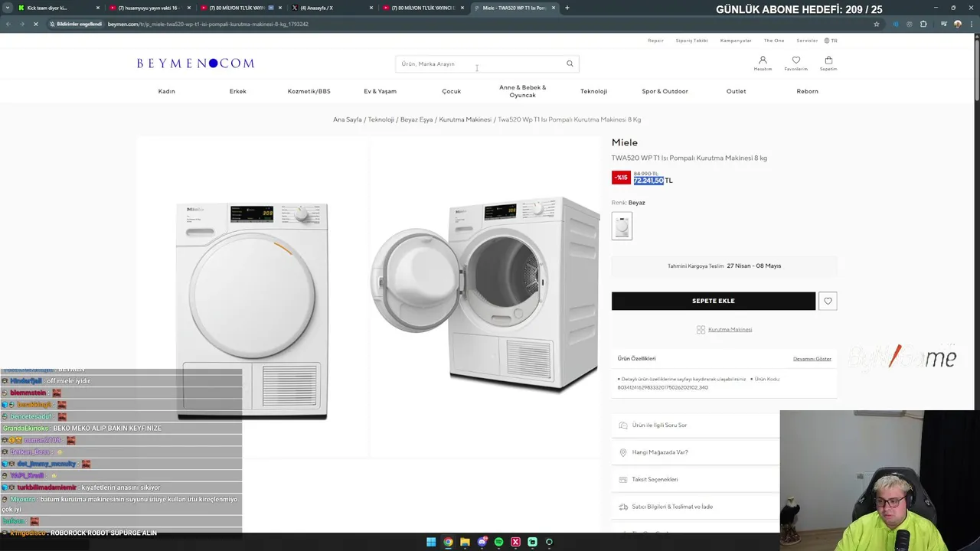The height and width of the screenshot is (551, 980).
Task: Click the search magnifier icon in search box
Action: [x=570, y=64]
